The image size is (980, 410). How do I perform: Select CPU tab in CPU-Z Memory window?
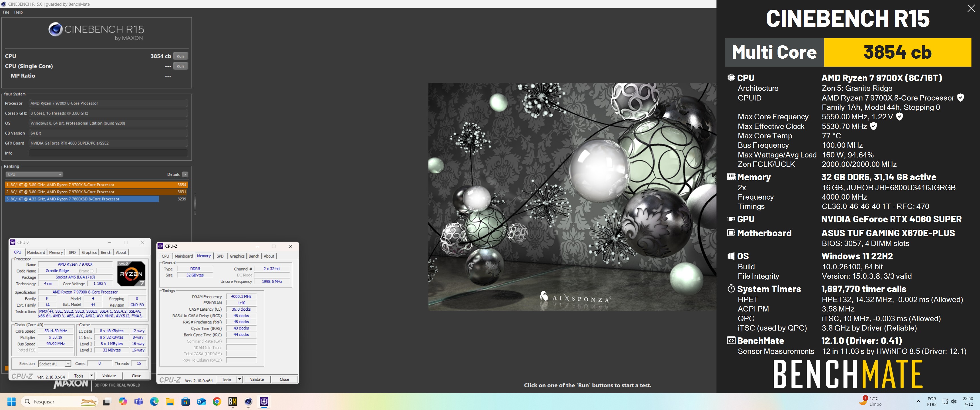[166, 256]
